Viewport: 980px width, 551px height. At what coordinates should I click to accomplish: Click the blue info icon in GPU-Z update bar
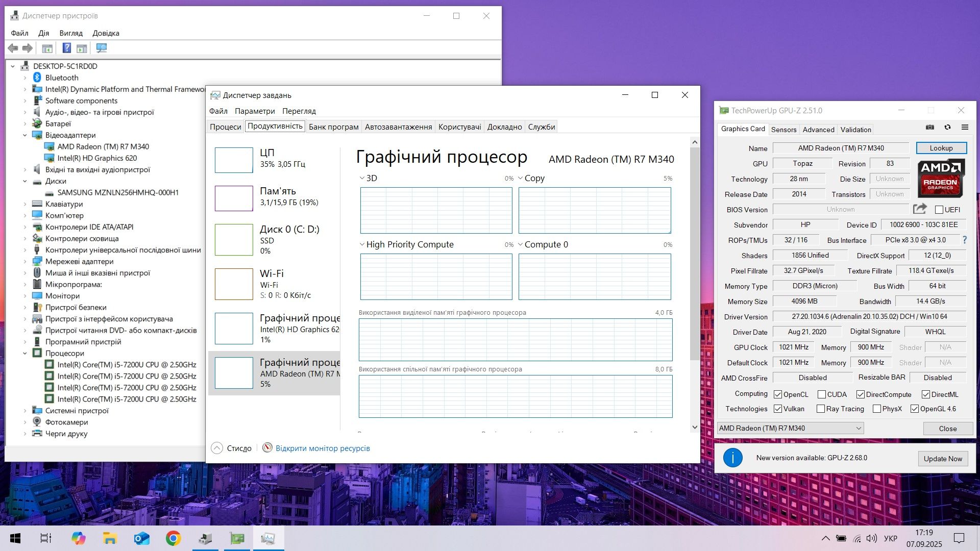[x=733, y=458]
